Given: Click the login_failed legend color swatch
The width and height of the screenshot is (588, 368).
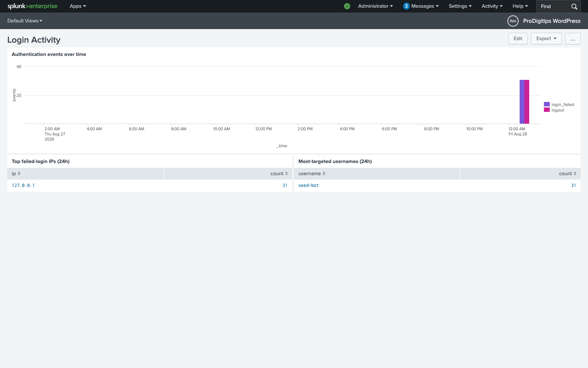Looking at the screenshot, I should click(546, 105).
